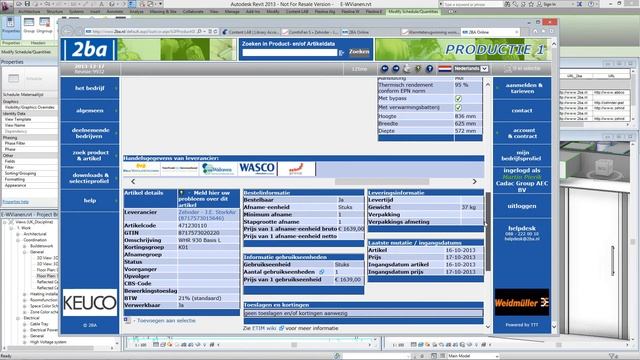Click the Weidmüller advertisement banner
The width and height of the screenshot is (640, 360).
[x=522, y=302]
